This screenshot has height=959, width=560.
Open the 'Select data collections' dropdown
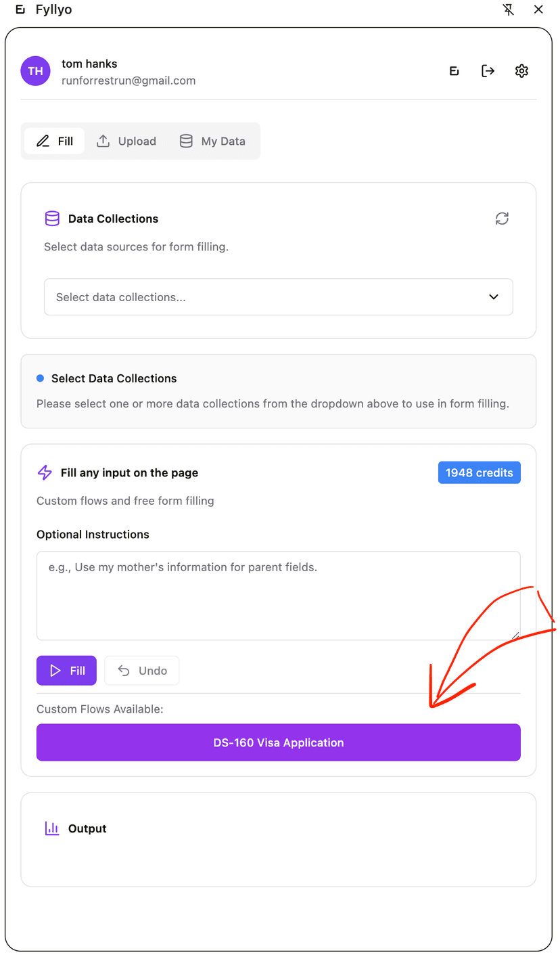pos(278,296)
